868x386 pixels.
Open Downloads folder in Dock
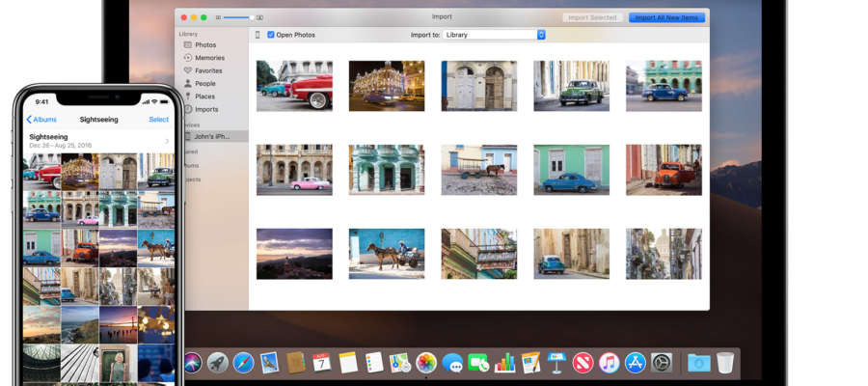coord(698,363)
